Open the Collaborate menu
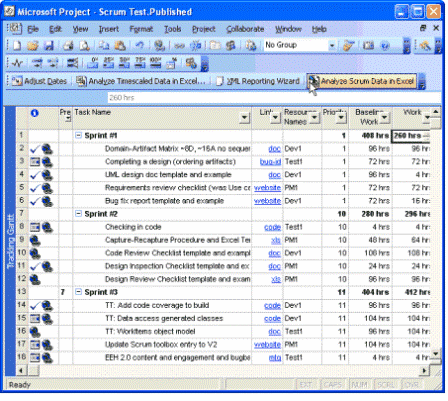This screenshot has height=401, width=448. (x=245, y=29)
